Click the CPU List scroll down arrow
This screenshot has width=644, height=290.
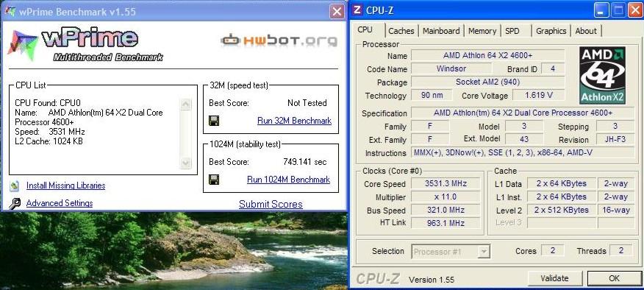coord(186,163)
